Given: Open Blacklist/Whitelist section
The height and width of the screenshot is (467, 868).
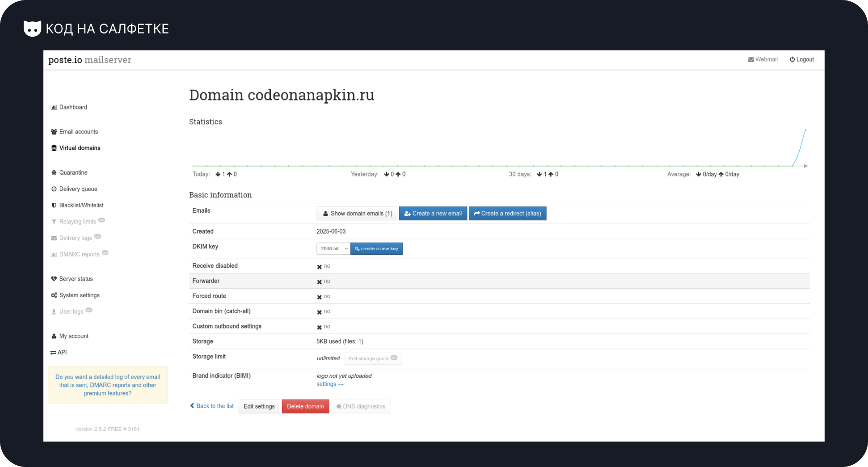Looking at the screenshot, I should click(77, 205).
